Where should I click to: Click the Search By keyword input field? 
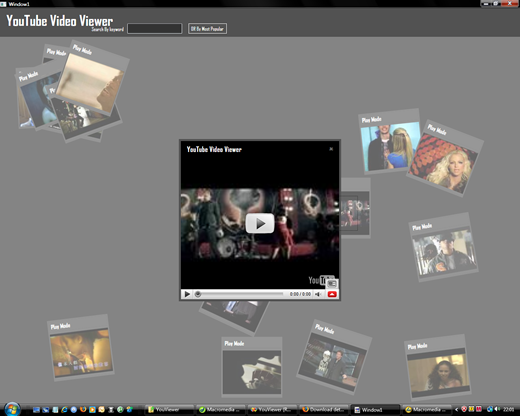coord(155,29)
